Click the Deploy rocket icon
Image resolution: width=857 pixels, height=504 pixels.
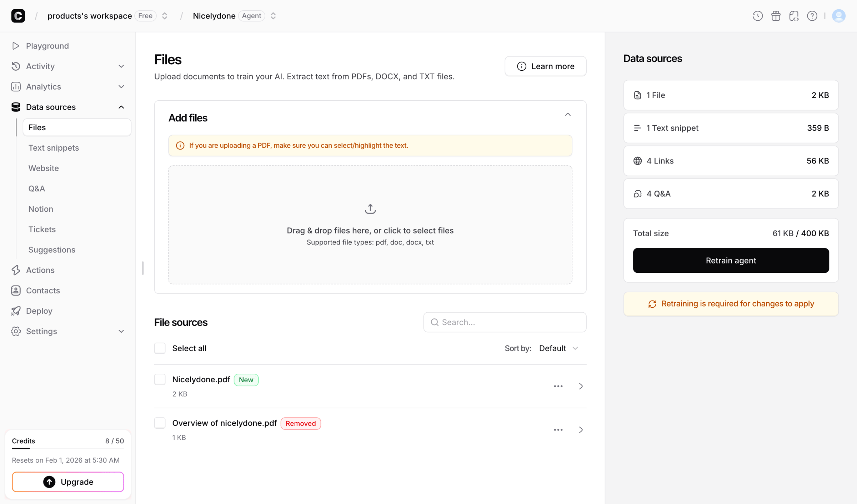pyautogui.click(x=15, y=311)
